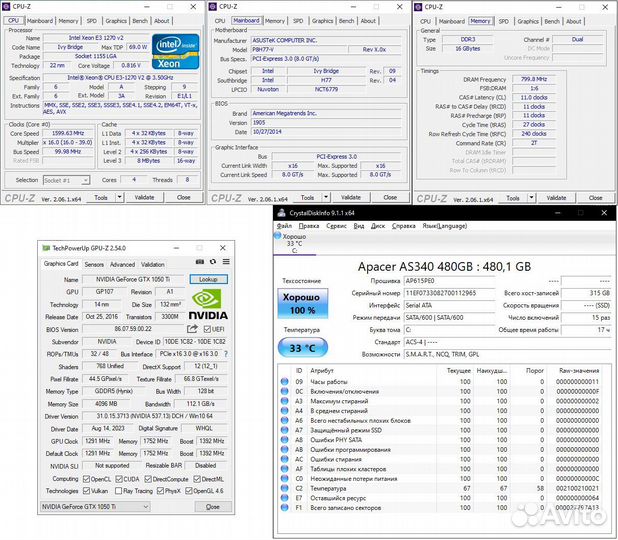Viewport: 618px width, 540px height.
Task: Expand Tools dropdown arrow in Memory window
Action: coord(532,197)
